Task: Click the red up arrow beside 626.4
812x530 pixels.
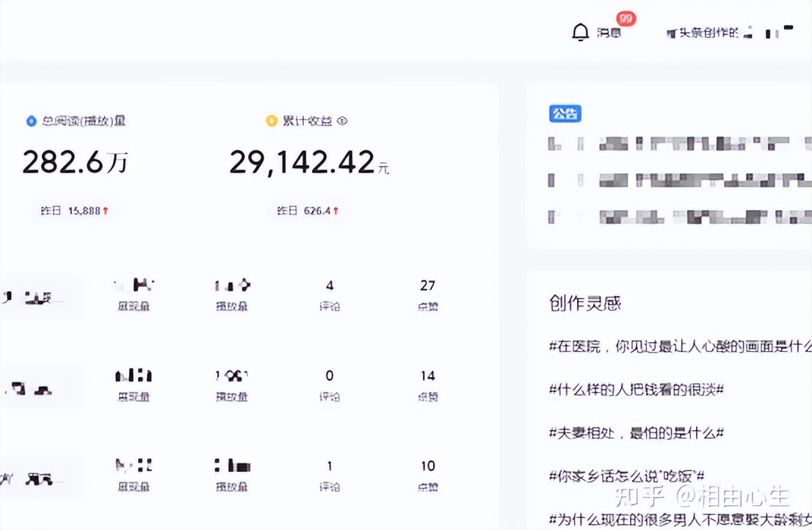Action: (x=336, y=211)
